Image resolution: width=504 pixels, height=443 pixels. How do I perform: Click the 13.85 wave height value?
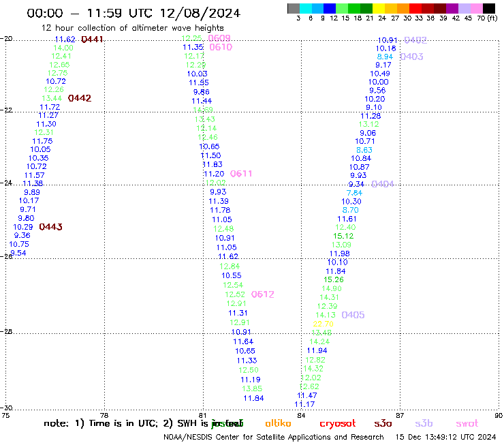click(252, 388)
